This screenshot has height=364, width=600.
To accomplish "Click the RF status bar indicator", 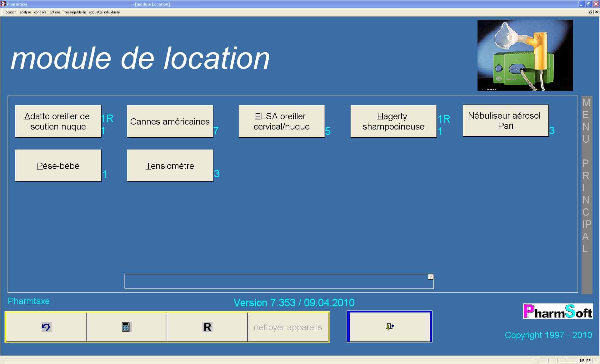I will point(588,361).
